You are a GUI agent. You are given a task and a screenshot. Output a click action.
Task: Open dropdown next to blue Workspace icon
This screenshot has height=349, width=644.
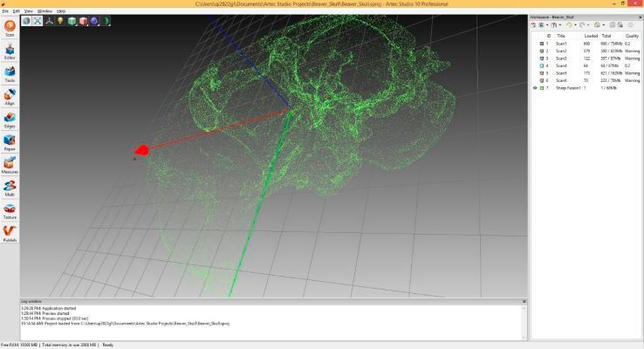point(547,25)
